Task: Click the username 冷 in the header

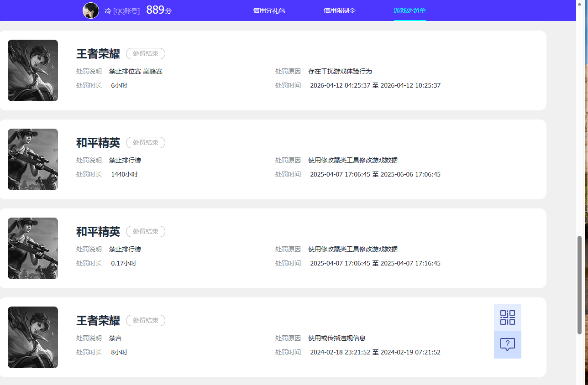Action: coord(108,10)
